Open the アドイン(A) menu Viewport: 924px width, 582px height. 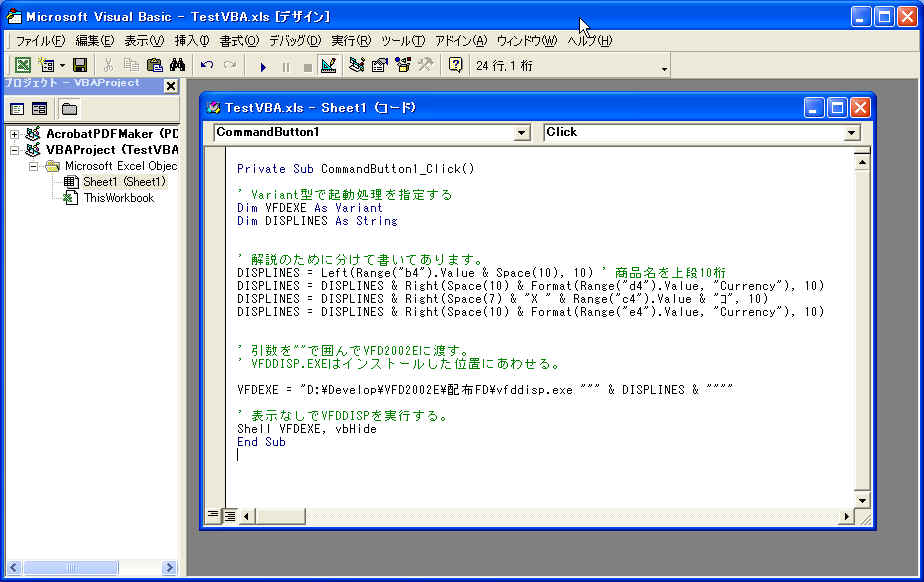tap(461, 41)
